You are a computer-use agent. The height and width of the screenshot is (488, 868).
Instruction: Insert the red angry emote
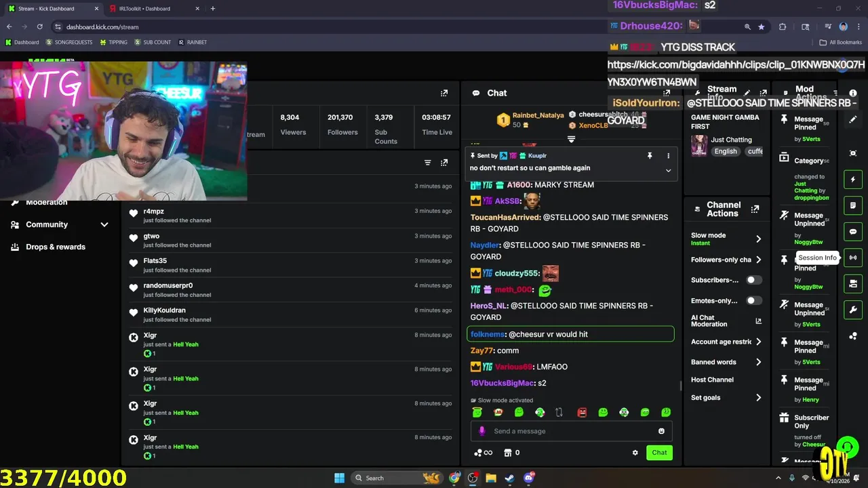[582, 412]
